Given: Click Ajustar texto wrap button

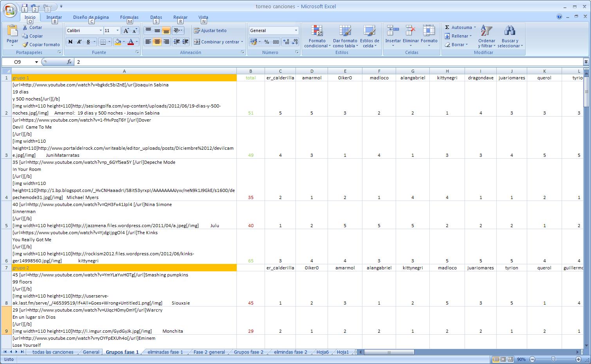Looking at the screenshot, I should pyautogui.click(x=210, y=30).
